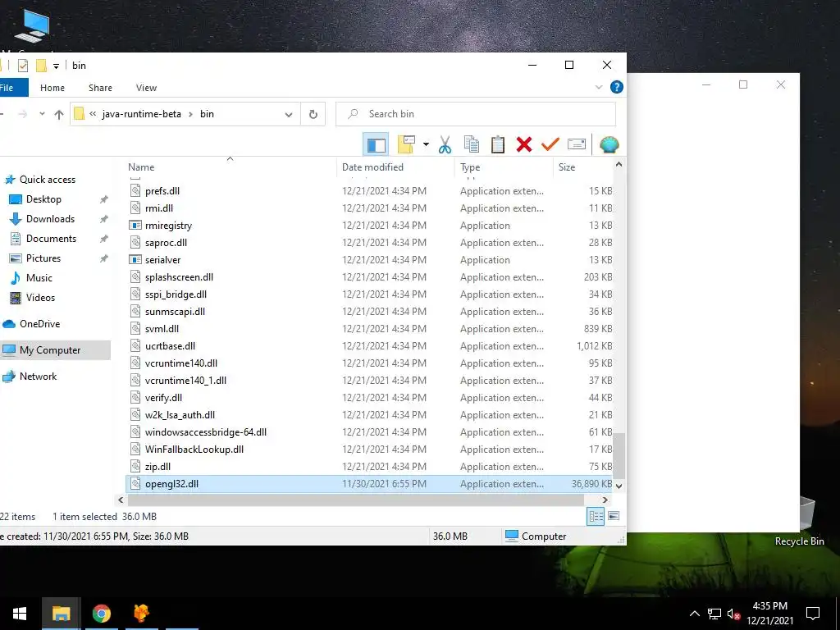Open Customize Quick Access Toolbar dropdown
Screen dimensions: 840x630
pyautogui.click(x=56, y=66)
